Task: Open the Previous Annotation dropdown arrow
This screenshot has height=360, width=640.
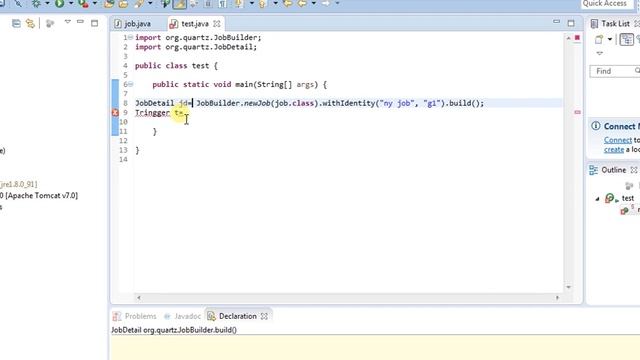Action: click(275, 4)
